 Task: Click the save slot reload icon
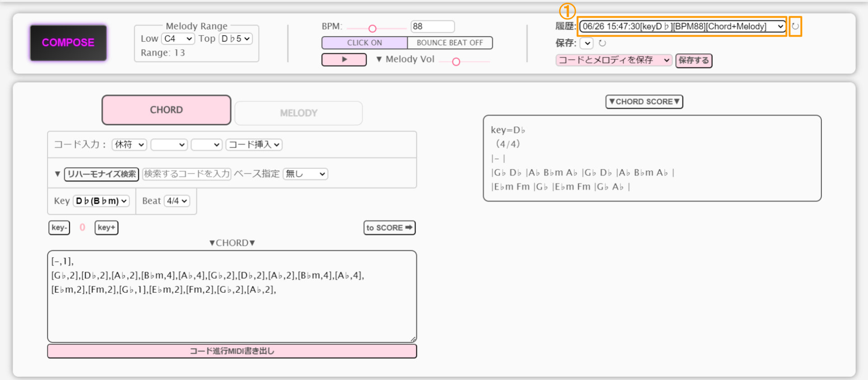point(602,43)
